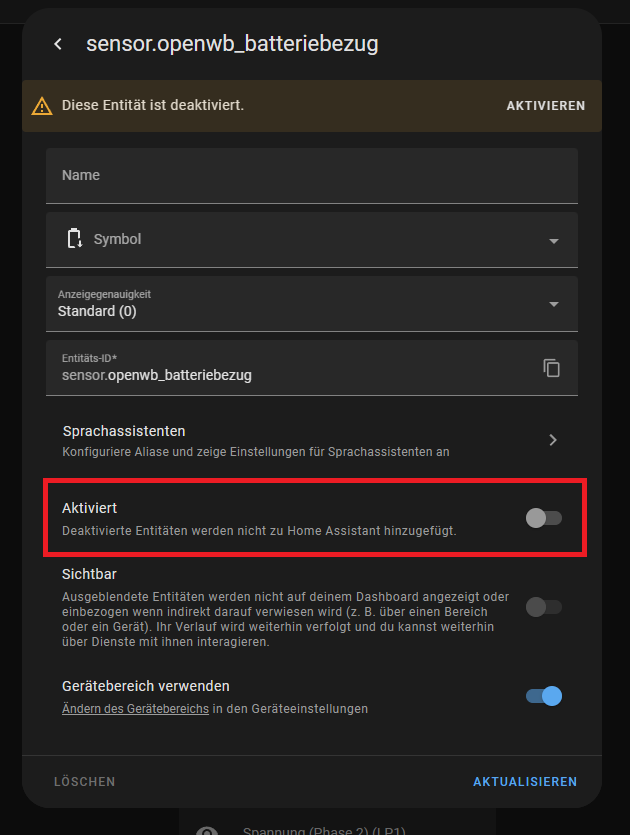This screenshot has width=630, height=835.
Task: Click the LÖSCHEN button
Action: coord(85,782)
